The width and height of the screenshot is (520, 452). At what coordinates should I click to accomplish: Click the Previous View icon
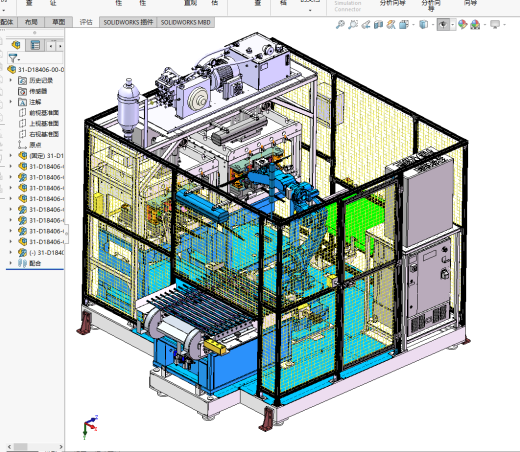pyautogui.click(x=366, y=24)
